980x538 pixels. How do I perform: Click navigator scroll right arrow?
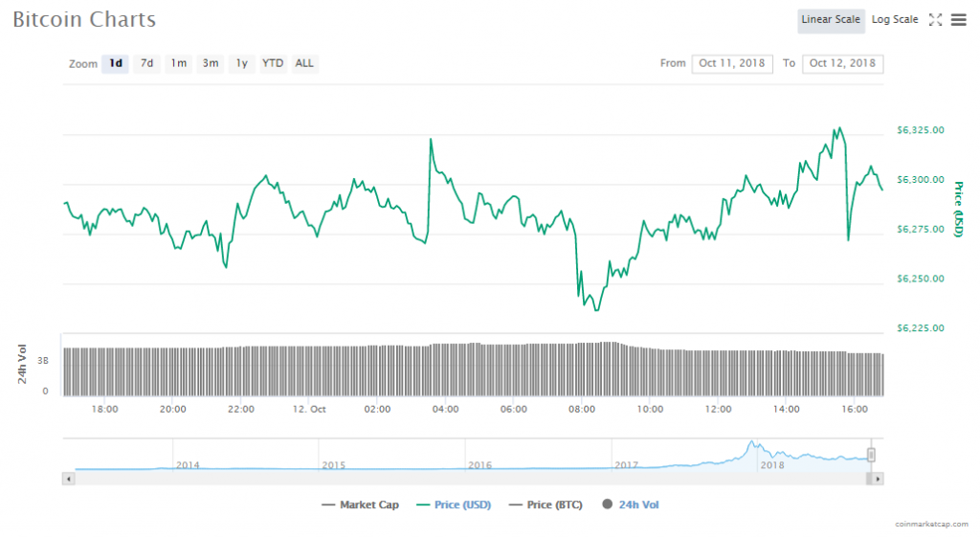(878, 480)
